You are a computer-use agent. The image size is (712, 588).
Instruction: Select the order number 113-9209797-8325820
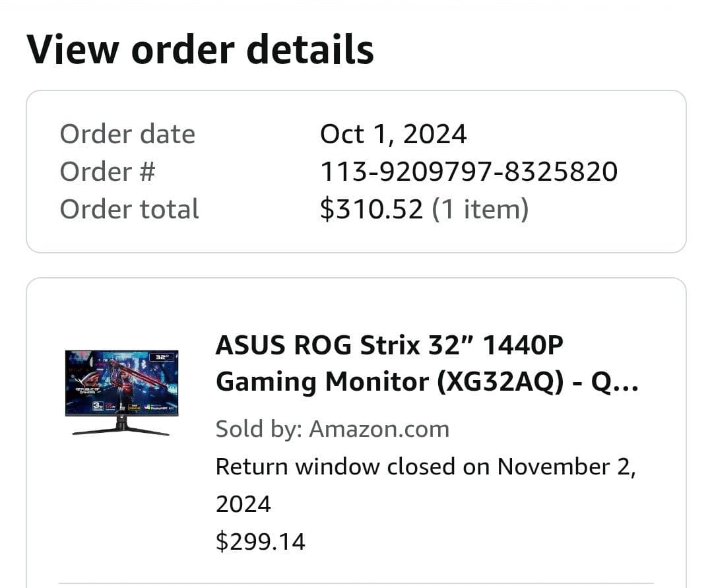(x=468, y=171)
